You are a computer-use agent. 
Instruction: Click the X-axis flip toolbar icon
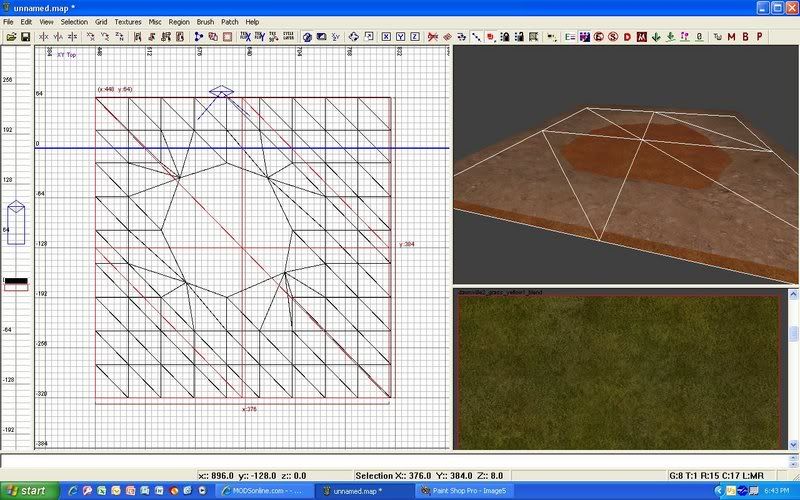(x=43, y=37)
